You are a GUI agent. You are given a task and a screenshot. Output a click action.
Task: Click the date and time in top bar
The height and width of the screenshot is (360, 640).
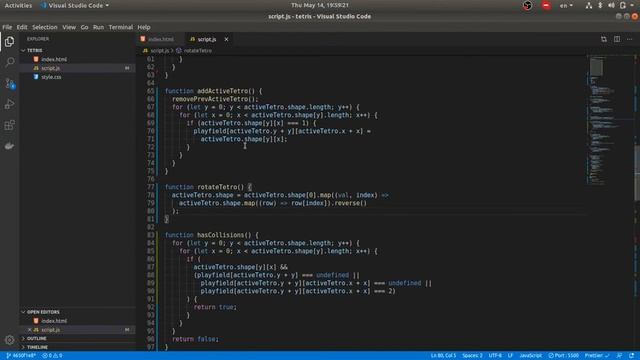[x=320, y=5]
